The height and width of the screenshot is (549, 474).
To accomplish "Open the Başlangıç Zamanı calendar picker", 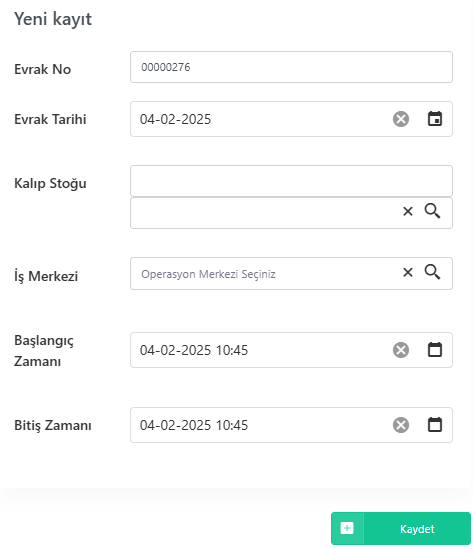I will click(x=435, y=349).
